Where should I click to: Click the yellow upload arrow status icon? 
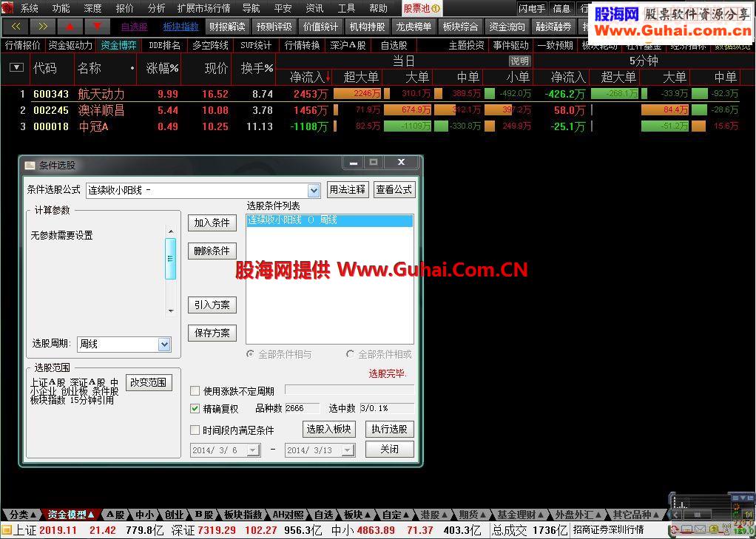coord(714,529)
